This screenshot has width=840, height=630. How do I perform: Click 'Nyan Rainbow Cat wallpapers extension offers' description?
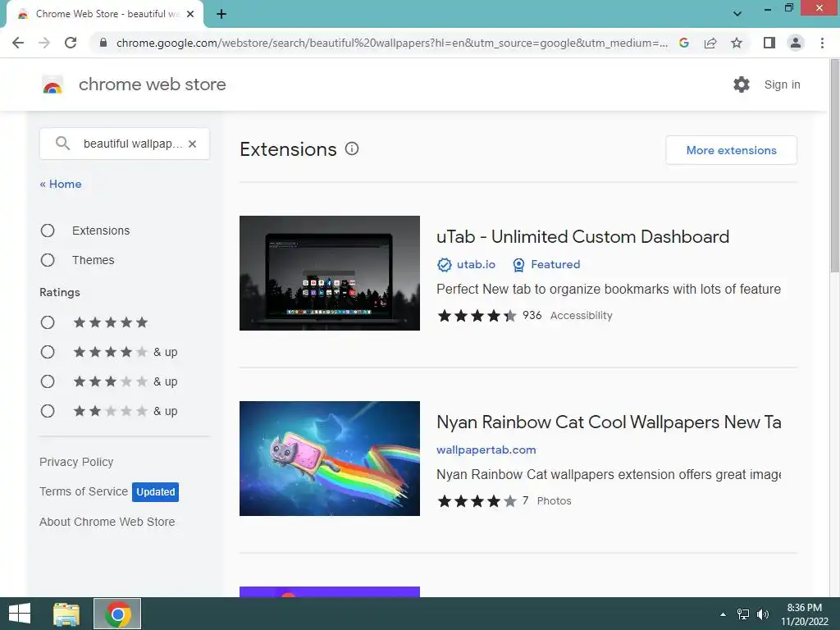(609, 475)
